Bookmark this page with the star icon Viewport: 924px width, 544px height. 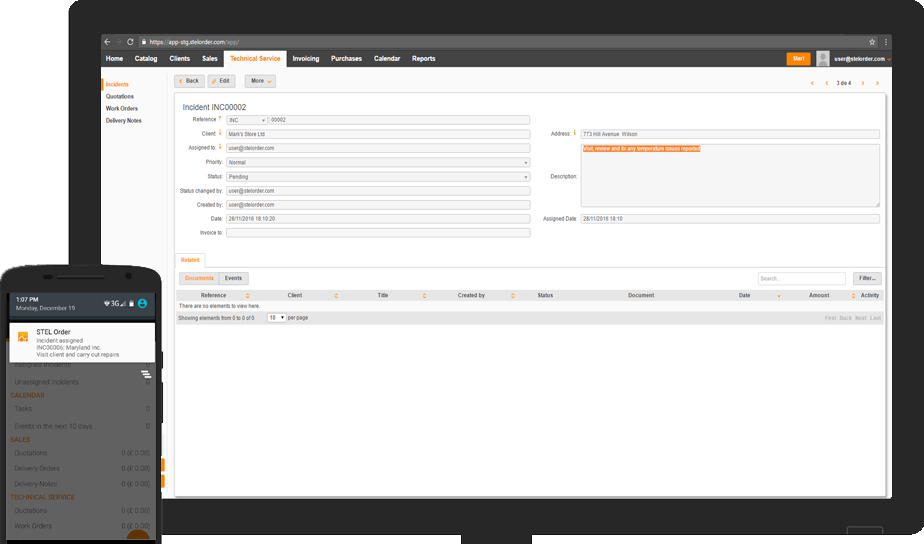(872, 42)
